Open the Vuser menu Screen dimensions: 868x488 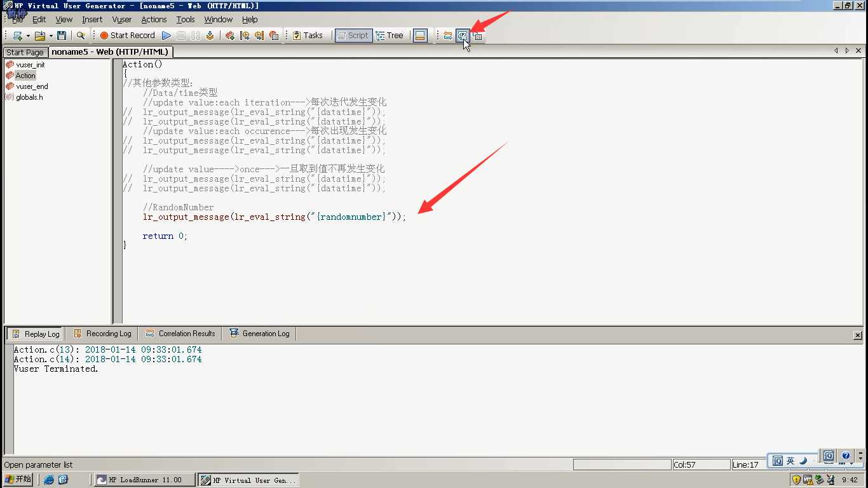point(122,20)
